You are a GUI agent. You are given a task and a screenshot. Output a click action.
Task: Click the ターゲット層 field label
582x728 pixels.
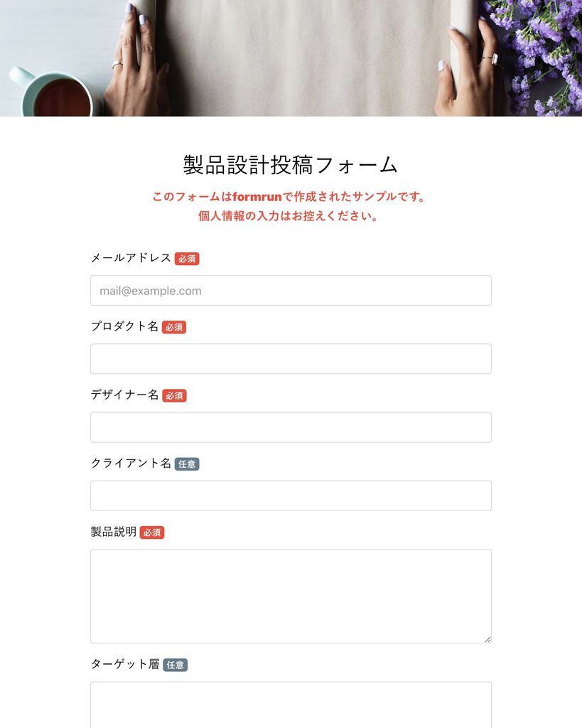pyautogui.click(x=125, y=665)
